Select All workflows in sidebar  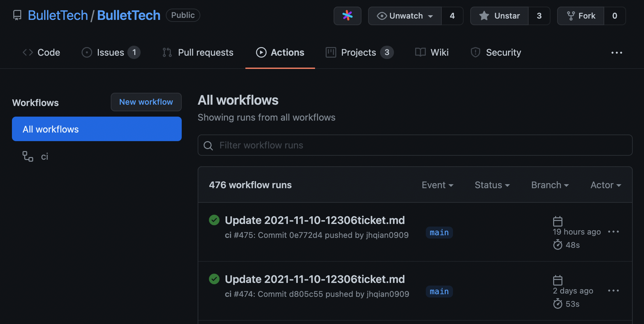(97, 129)
